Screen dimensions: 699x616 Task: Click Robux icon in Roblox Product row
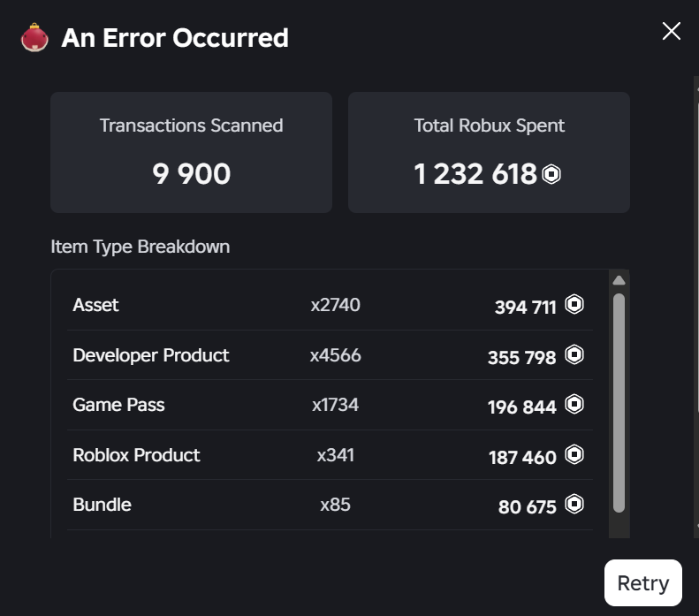[574, 455]
